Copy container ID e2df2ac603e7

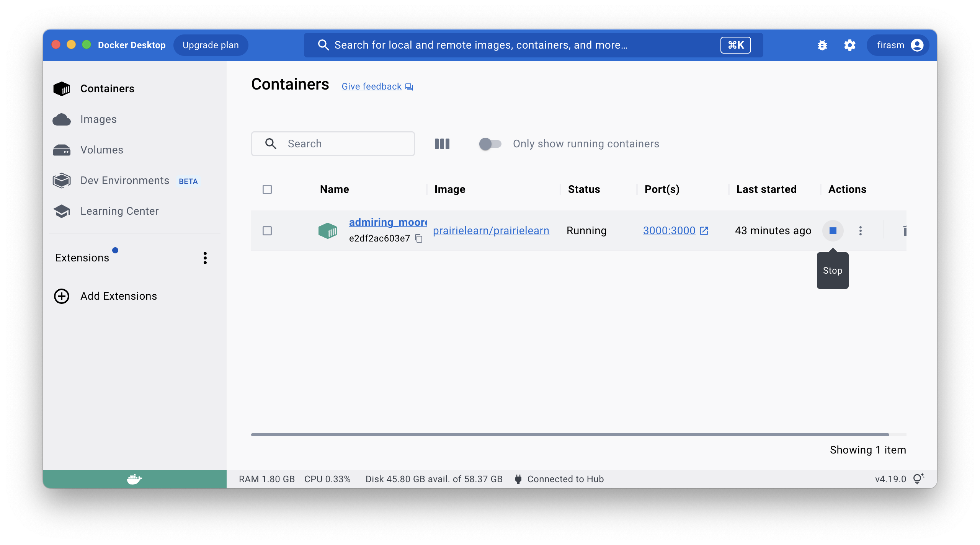pyautogui.click(x=419, y=238)
